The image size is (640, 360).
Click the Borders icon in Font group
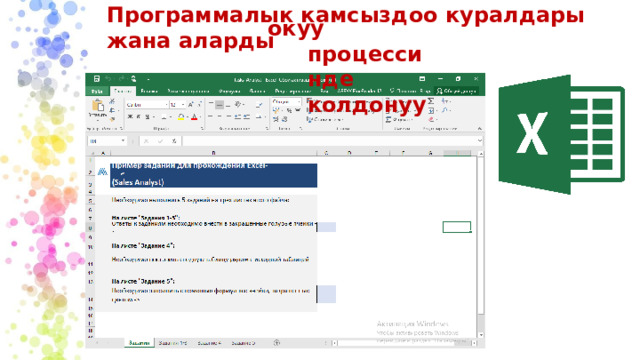164,118
